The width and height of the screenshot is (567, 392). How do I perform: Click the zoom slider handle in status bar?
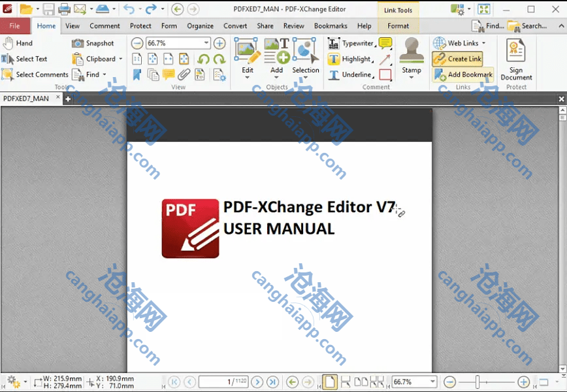tap(478, 382)
